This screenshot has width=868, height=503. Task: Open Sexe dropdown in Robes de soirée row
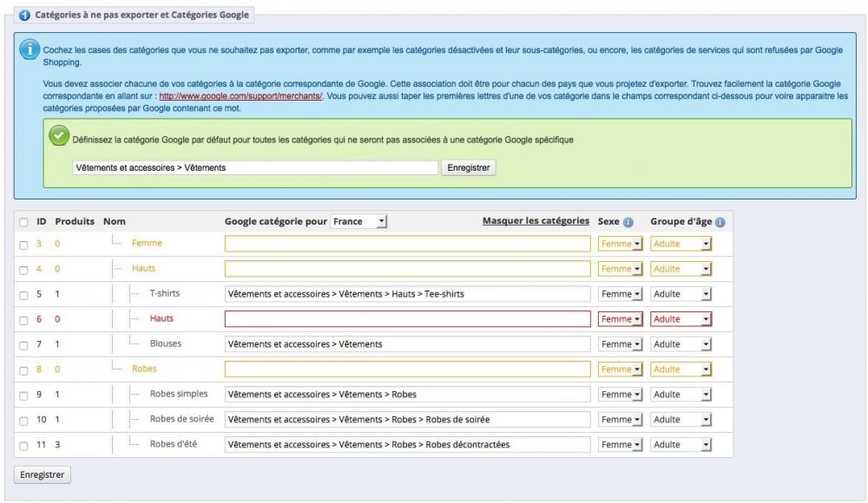(x=620, y=420)
